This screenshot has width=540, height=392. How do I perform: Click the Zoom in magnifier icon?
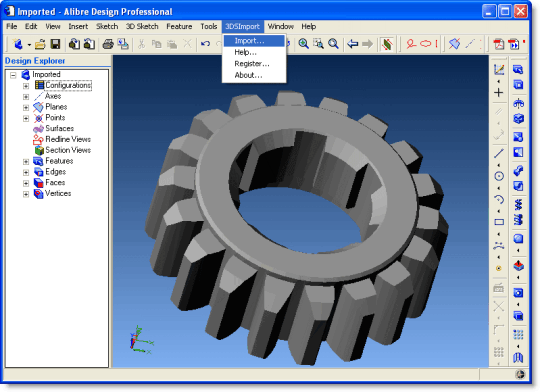(303, 44)
